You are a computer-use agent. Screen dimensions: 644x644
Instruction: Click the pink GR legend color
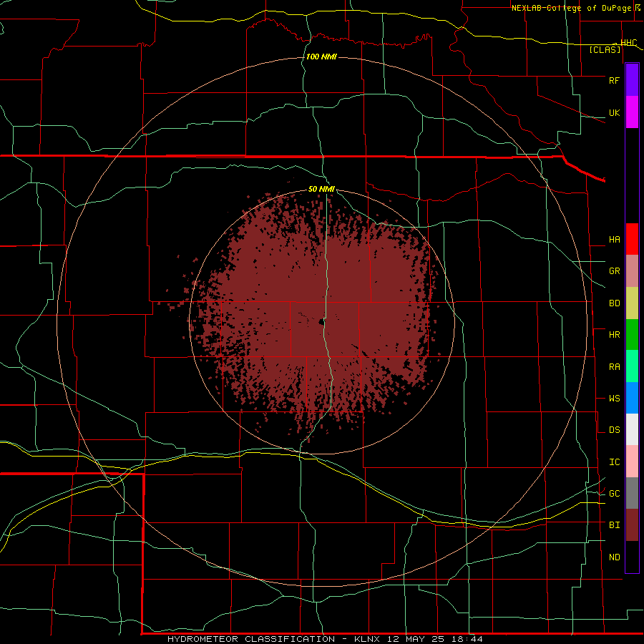[632, 271]
